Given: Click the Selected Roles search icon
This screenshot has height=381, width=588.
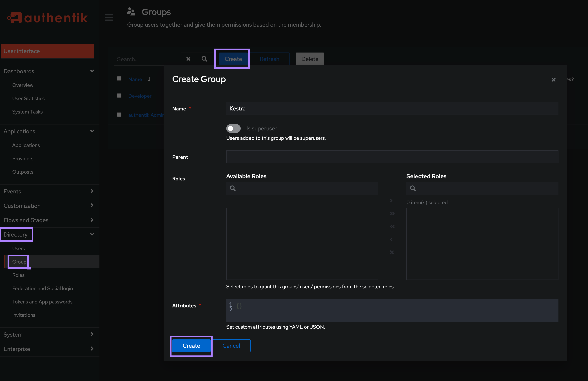Looking at the screenshot, I should click(x=413, y=188).
